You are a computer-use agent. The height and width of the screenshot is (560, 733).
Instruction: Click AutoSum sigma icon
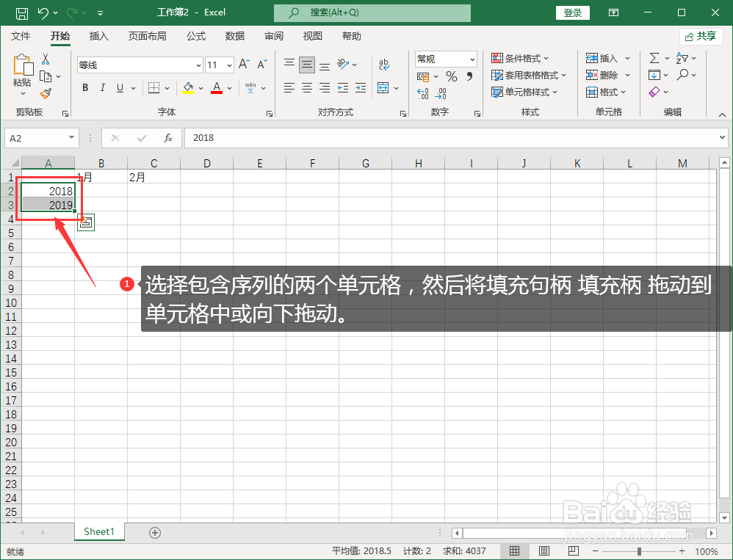click(x=654, y=58)
